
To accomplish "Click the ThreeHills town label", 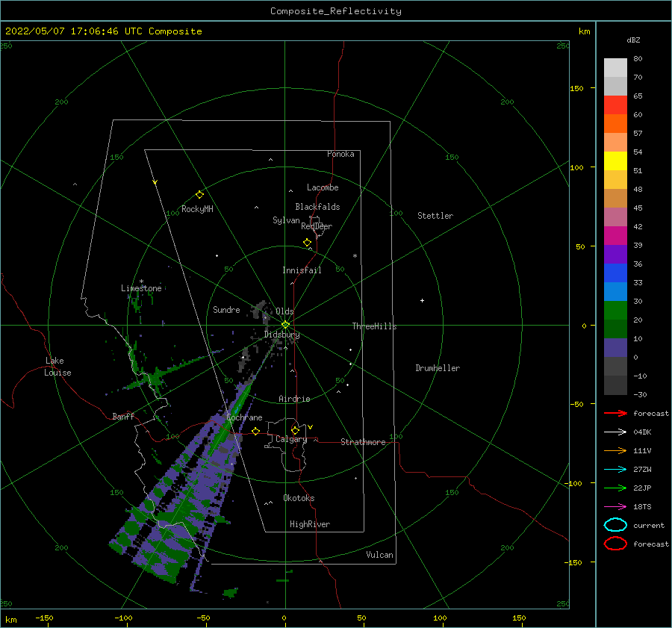I will 374,326.
